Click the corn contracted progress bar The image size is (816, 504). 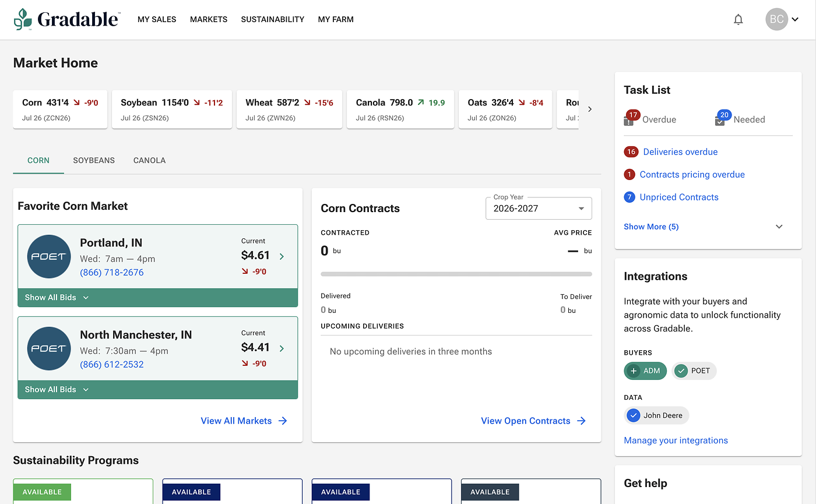pos(456,274)
